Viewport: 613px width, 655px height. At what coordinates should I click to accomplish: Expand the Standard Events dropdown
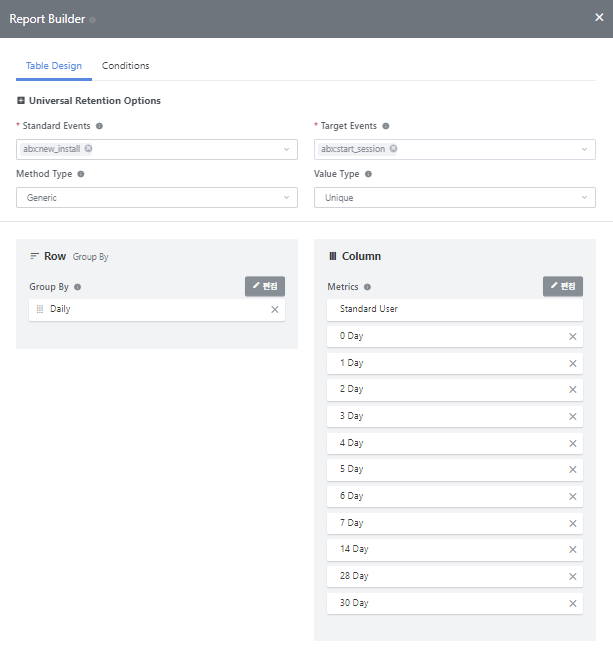[x=286, y=150]
